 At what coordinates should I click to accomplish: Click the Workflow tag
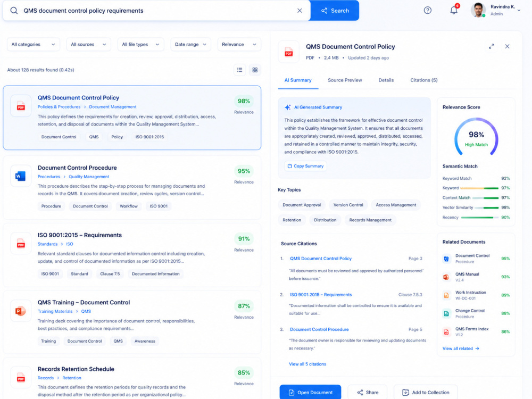[129, 206]
